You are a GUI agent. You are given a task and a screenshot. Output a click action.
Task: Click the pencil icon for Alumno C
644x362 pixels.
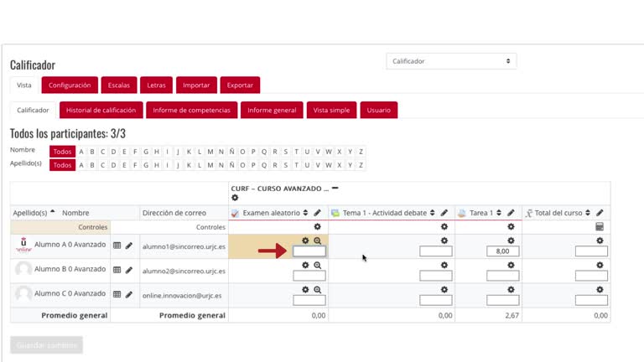pos(129,294)
